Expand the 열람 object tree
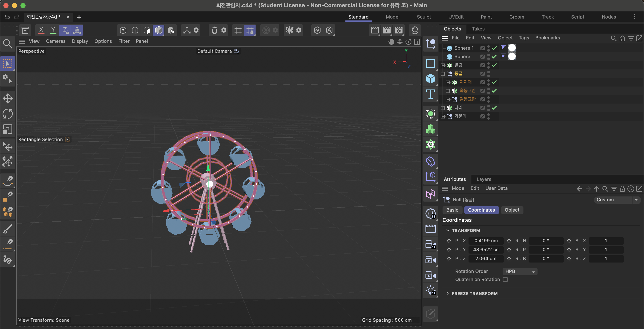 coord(443,65)
